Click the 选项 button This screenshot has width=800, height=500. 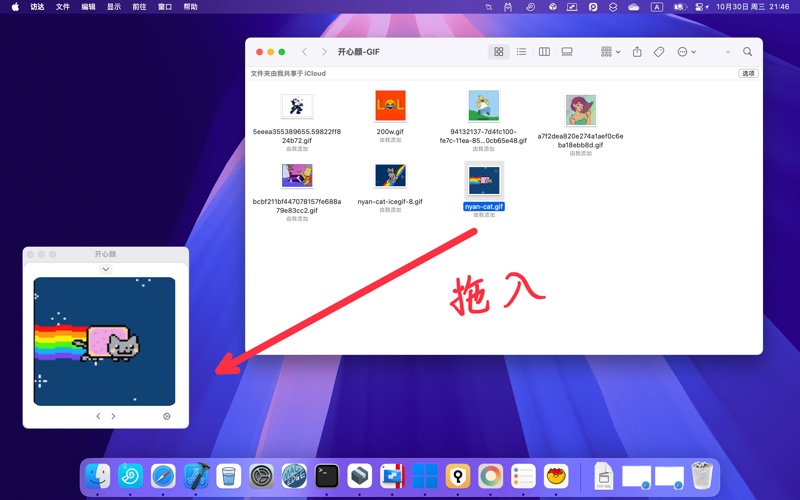click(748, 74)
